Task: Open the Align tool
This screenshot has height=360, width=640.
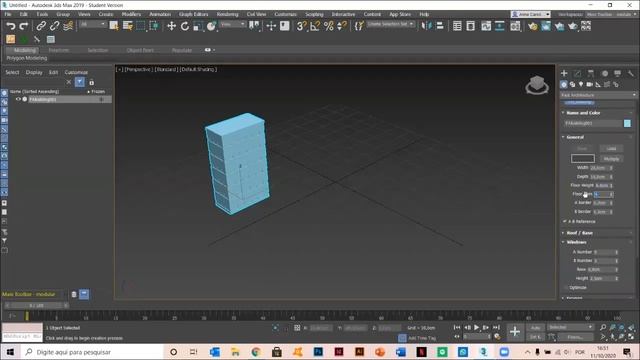Action: (440, 26)
